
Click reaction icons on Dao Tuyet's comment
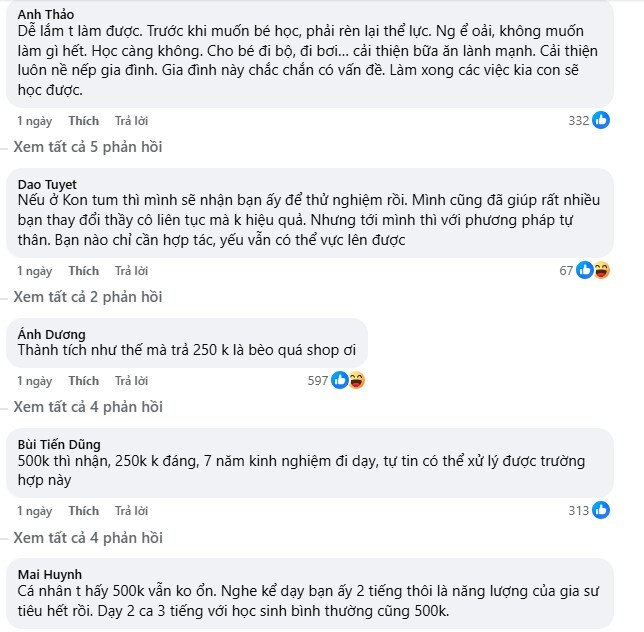click(x=592, y=270)
